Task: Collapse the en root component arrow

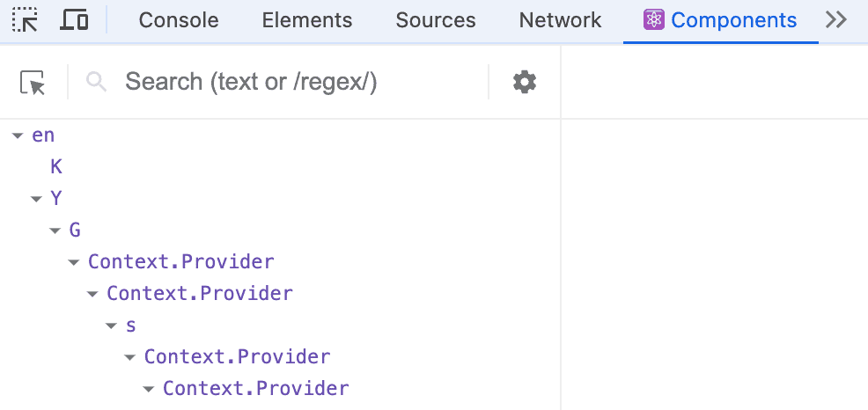Action: point(18,135)
